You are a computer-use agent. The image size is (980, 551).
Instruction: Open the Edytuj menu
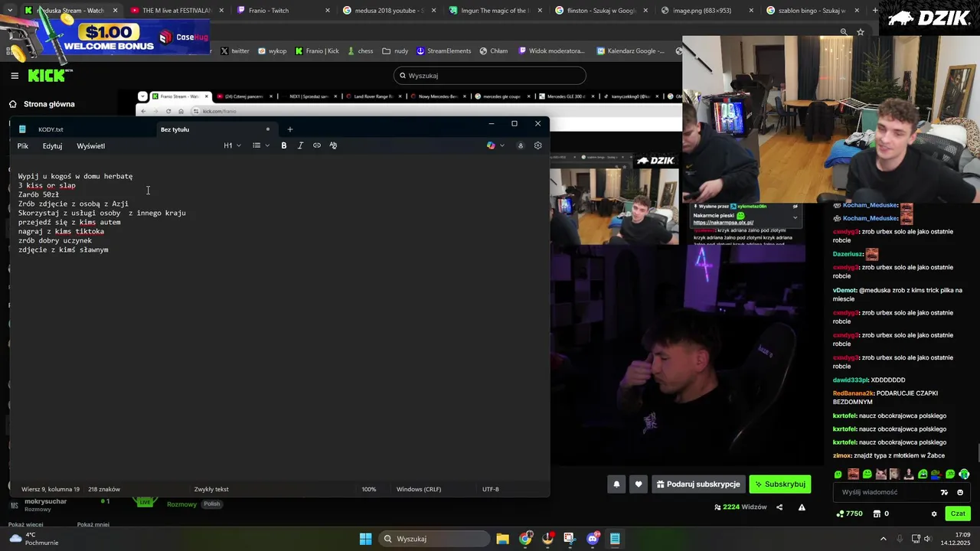pyautogui.click(x=52, y=145)
